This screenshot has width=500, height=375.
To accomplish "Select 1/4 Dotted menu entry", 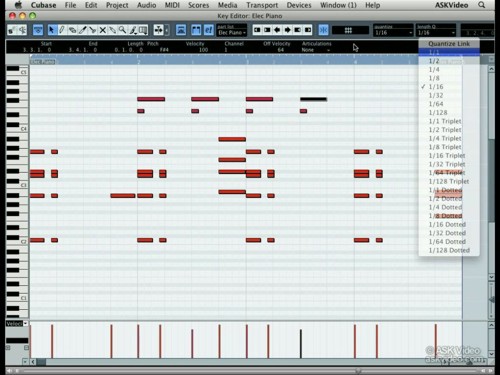I will pyautogui.click(x=449, y=207).
